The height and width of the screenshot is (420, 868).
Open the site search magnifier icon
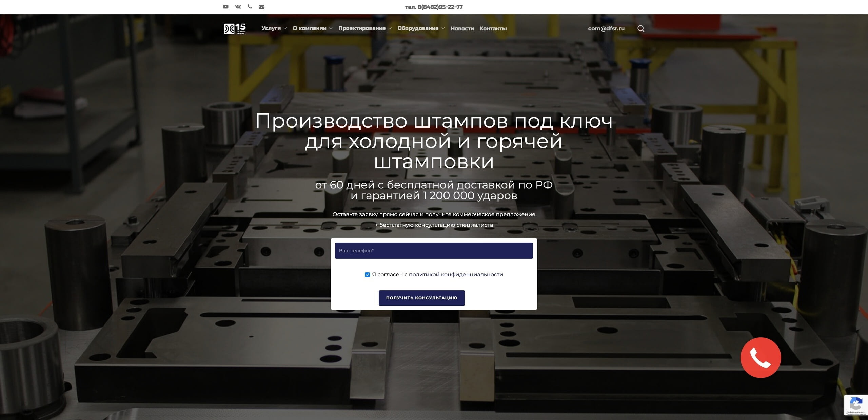pos(641,28)
